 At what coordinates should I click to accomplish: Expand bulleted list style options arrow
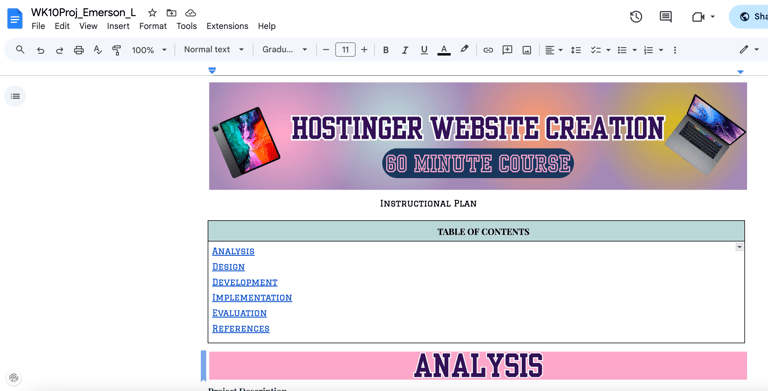pyautogui.click(x=635, y=50)
